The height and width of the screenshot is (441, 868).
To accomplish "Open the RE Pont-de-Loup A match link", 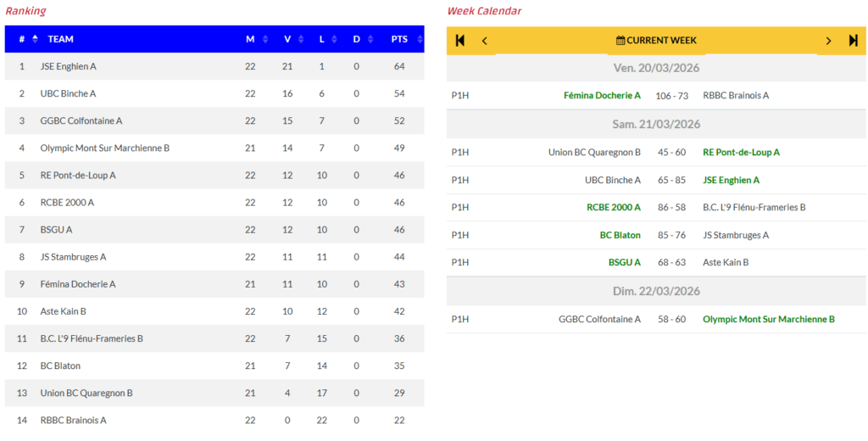I will coord(741,153).
